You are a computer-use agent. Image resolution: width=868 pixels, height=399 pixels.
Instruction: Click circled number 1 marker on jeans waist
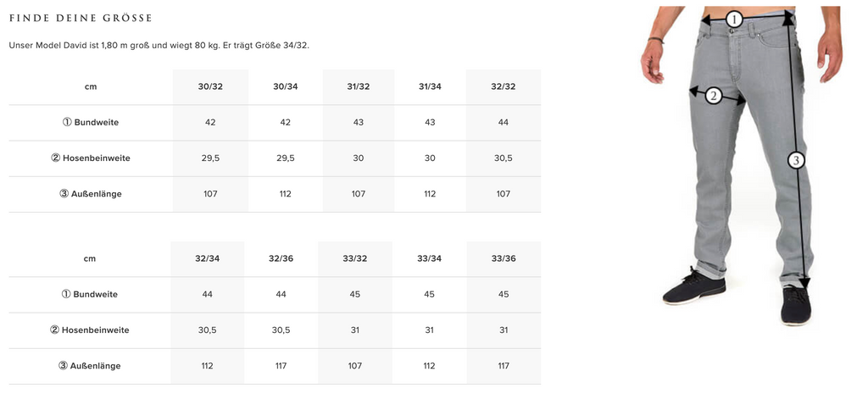coord(733,20)
